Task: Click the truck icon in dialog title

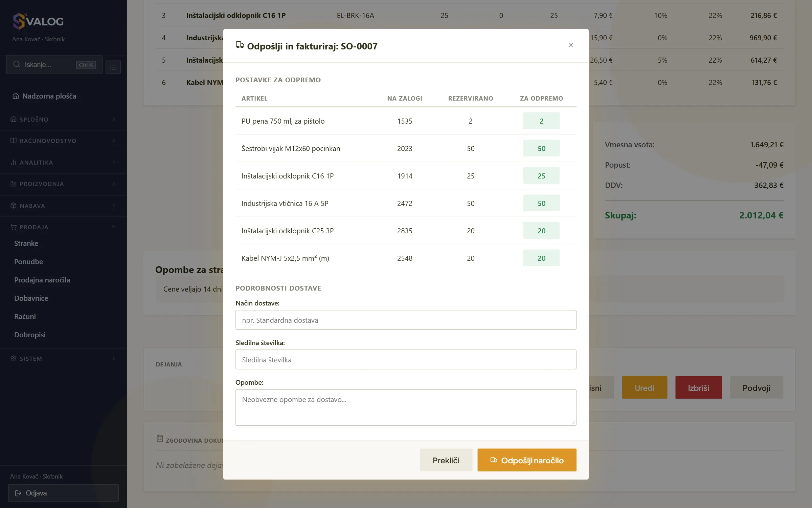Action: 240,45
